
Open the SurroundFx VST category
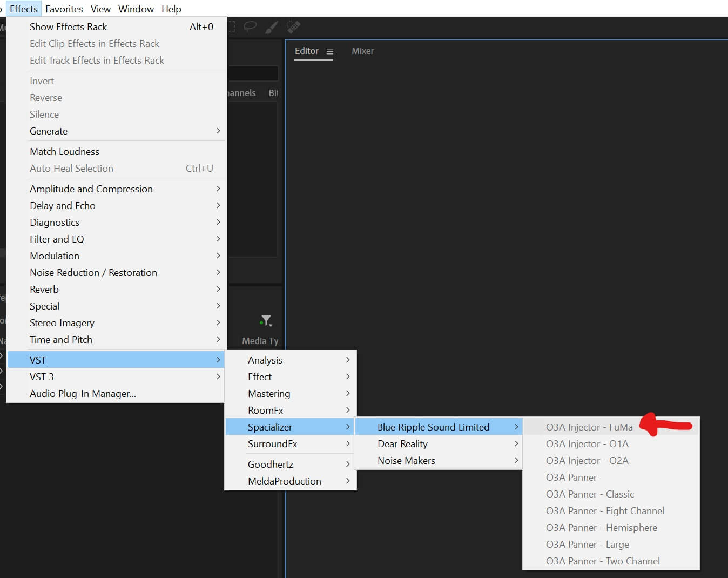click(291, 443)
